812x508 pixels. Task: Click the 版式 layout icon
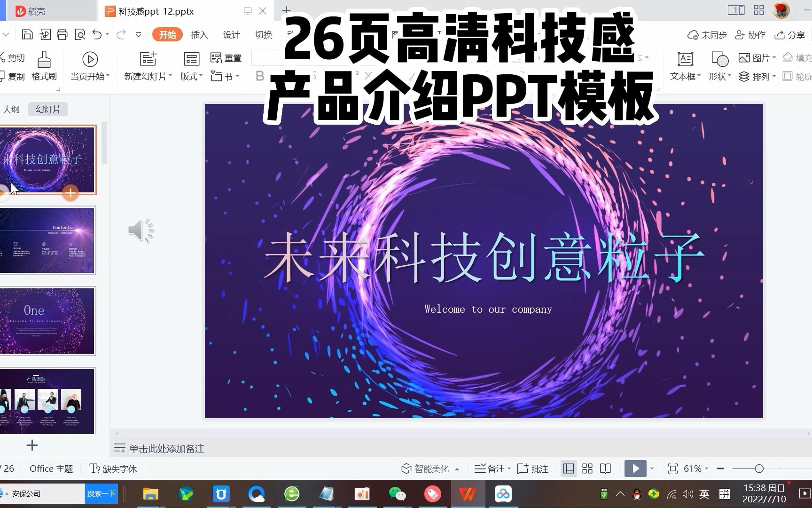(191, 59)
